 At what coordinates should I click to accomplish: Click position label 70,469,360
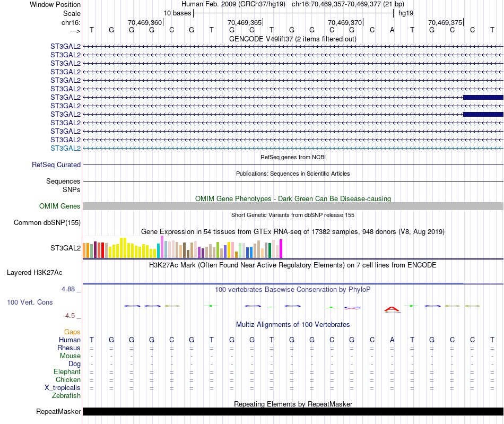145,22
